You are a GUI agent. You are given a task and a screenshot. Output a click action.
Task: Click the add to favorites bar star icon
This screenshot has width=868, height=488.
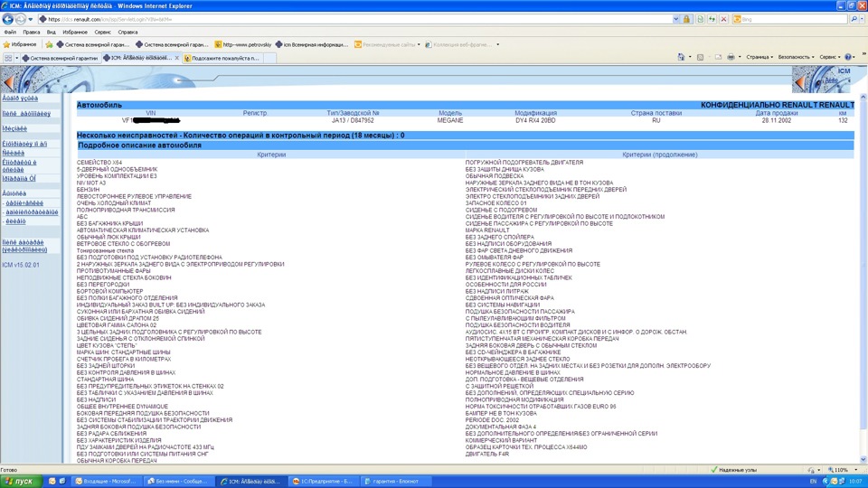(49, 44)
